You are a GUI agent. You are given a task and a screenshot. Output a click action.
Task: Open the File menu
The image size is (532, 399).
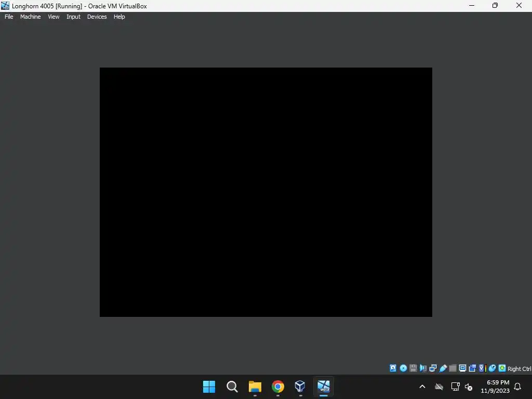tap(9, 17)
